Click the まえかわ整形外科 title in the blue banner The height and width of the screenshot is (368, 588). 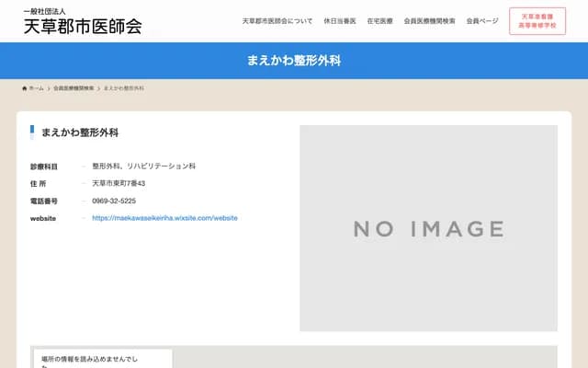(294, 61)
